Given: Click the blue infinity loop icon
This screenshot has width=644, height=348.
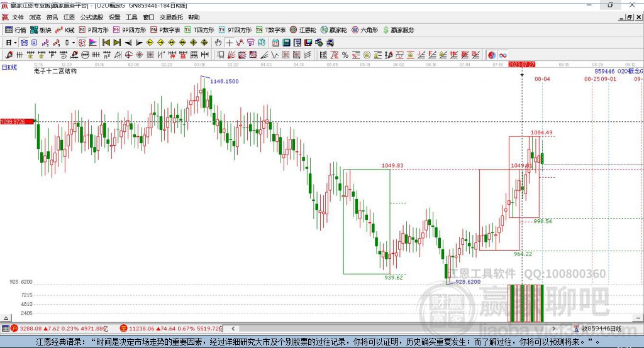Looking at the screenshot, I should [x=502, y=55].
